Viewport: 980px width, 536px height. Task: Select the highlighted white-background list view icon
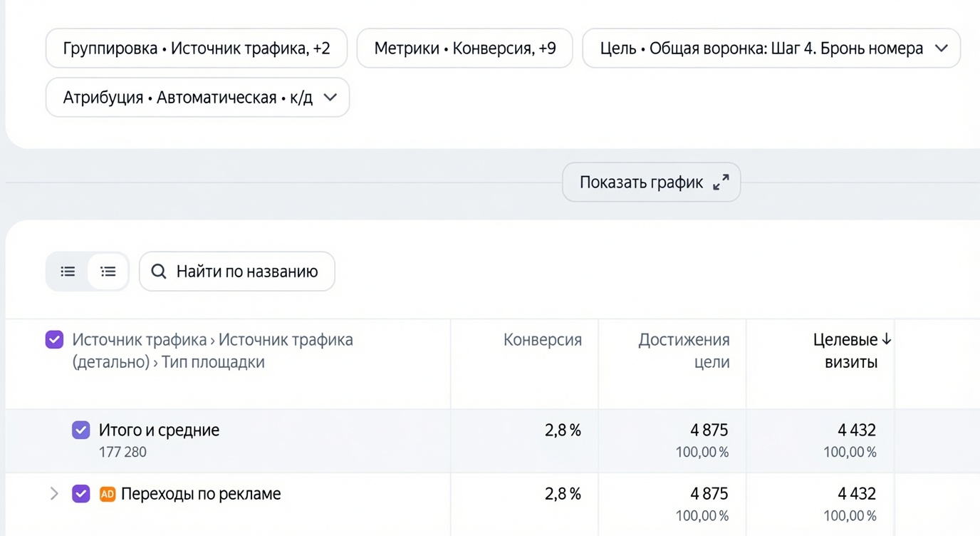108,272
